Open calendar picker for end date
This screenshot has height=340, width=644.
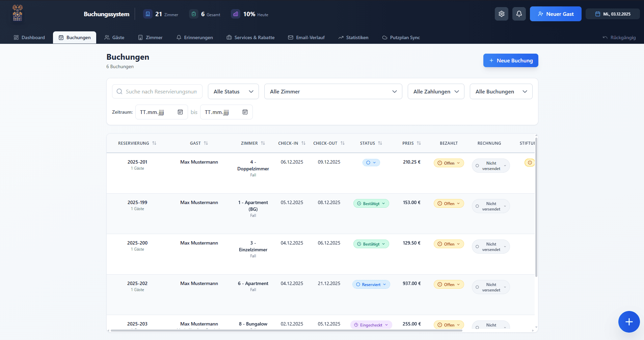tap(245, 112)
